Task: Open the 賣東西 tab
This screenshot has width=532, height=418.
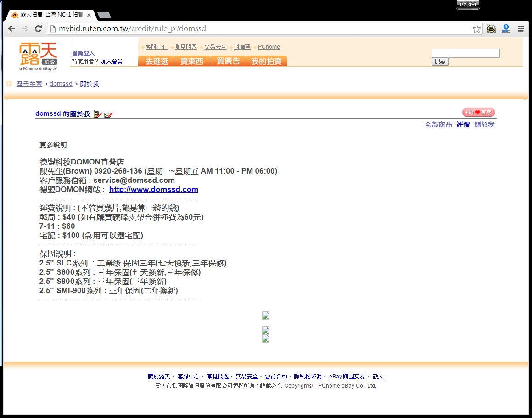Action: pos(192,61)
